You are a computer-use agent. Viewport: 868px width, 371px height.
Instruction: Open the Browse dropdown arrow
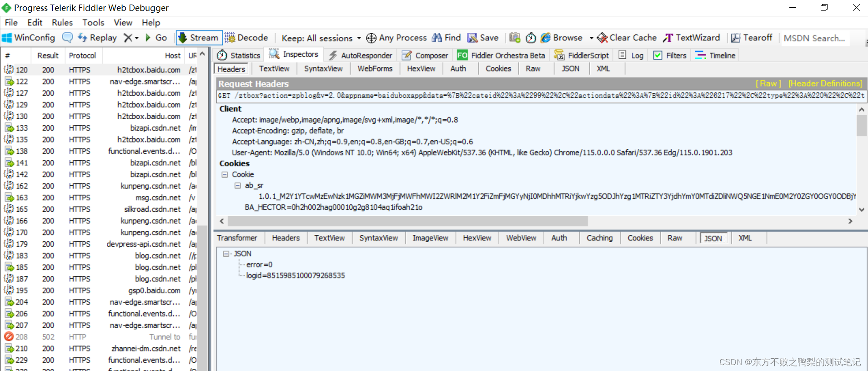(x=591, y=38)
